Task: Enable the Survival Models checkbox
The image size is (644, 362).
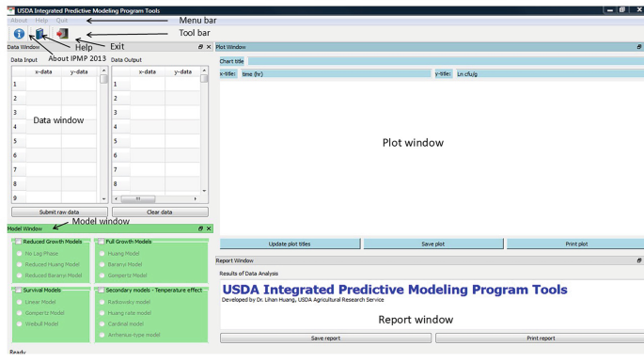Action: tap(19, 291)
